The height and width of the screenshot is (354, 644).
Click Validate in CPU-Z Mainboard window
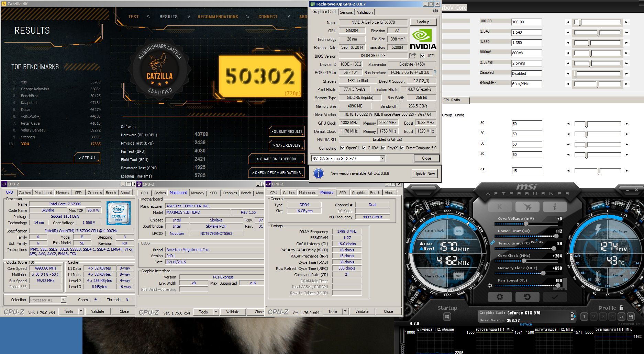[233, 312]
